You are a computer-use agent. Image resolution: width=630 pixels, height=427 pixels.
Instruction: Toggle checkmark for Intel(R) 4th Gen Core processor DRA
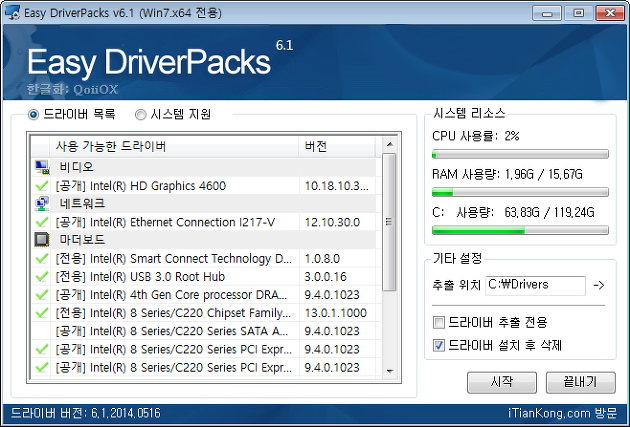41,294
